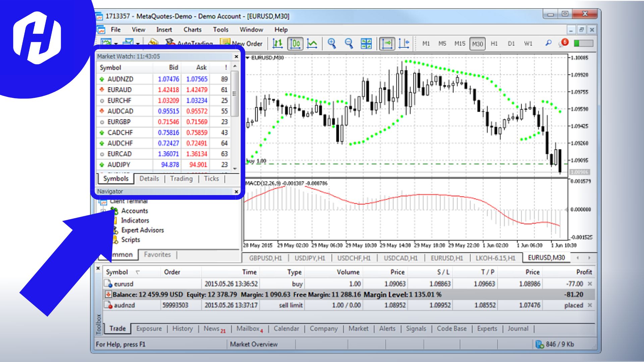Select the M15 timeframe
The width and height of the screenshot is (644, 362).
(460, 44)
